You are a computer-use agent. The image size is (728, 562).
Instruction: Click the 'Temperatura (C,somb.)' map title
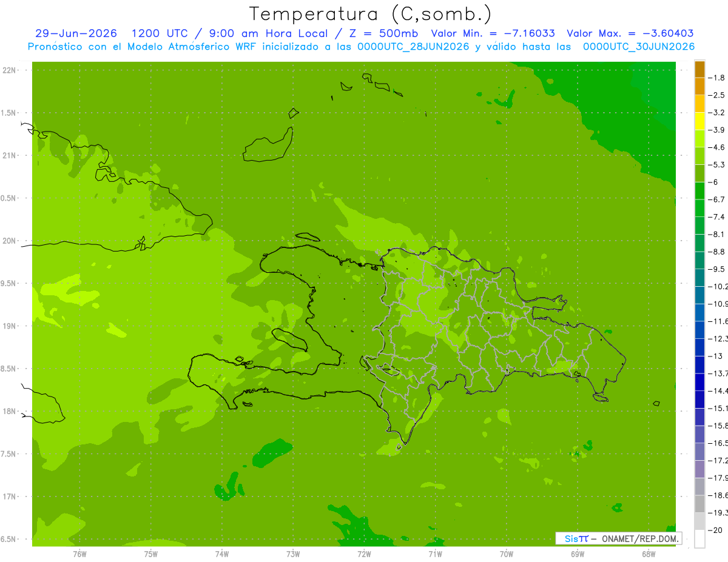click(x=371, y=14)
